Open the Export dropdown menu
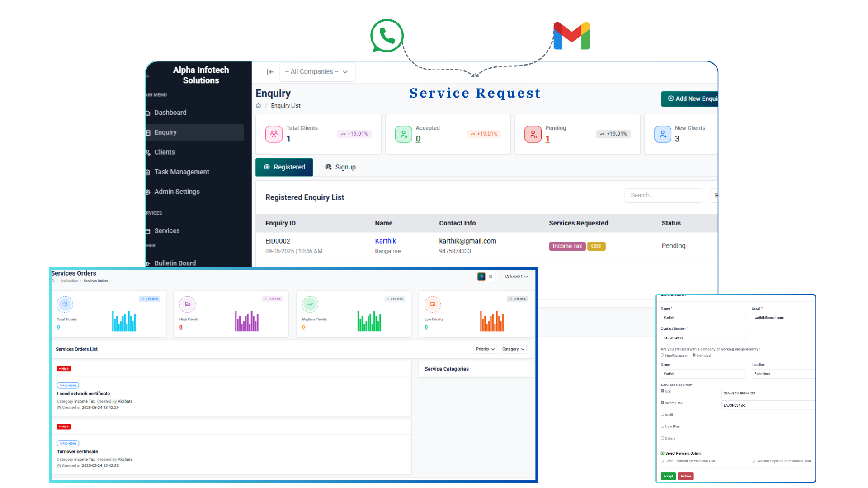 pos(516,277)
